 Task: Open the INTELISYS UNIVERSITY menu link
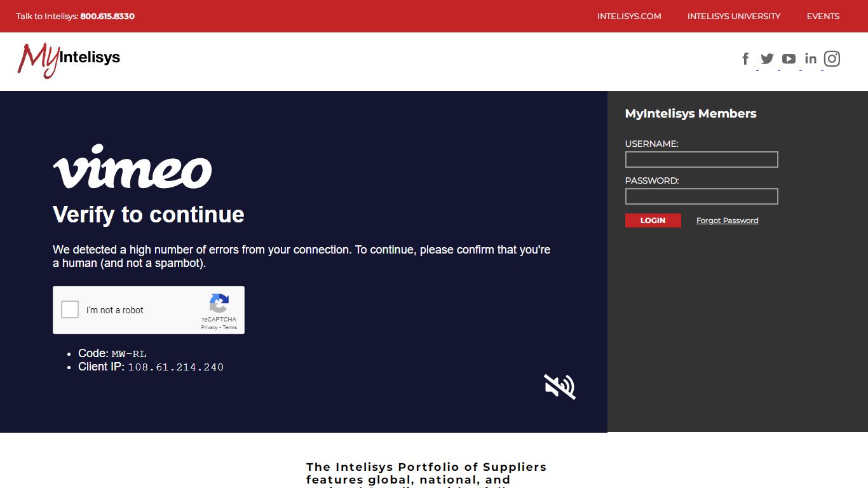[734, 17]
